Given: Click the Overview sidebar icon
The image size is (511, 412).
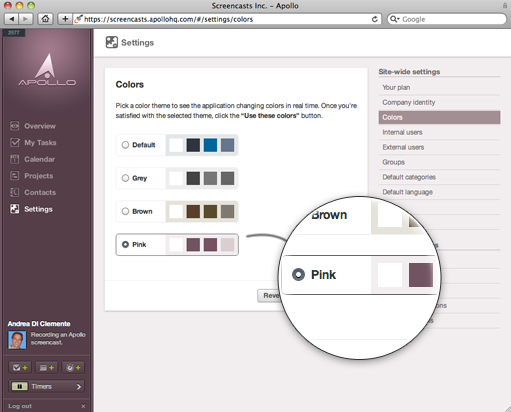Looking at the screenshot, I should coord(14,126).
